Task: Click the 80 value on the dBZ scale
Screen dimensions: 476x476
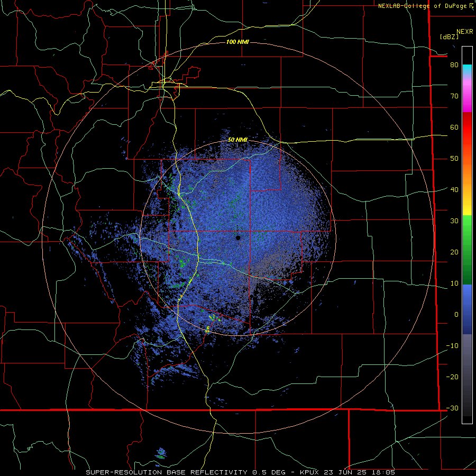Action: (x=454, y=65)
